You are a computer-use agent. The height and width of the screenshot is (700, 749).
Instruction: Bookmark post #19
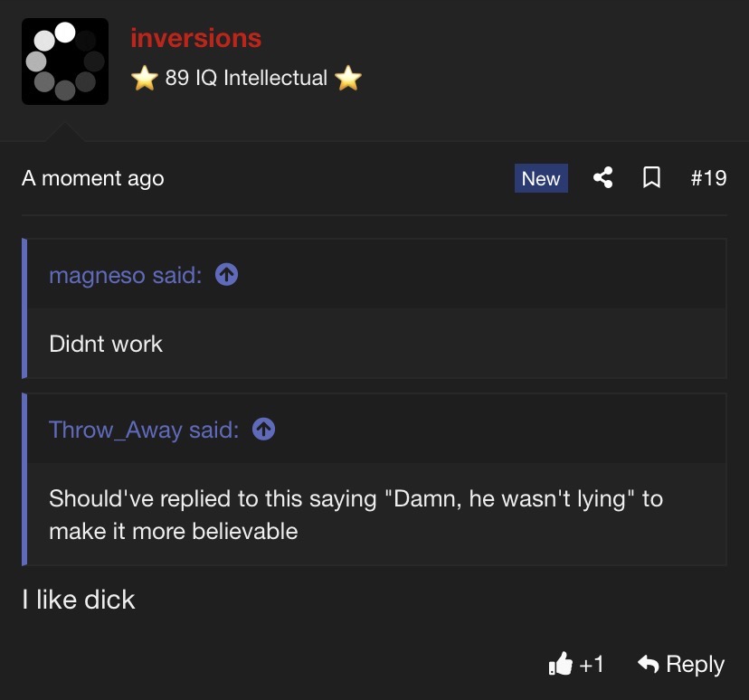[x=651, y=178]
